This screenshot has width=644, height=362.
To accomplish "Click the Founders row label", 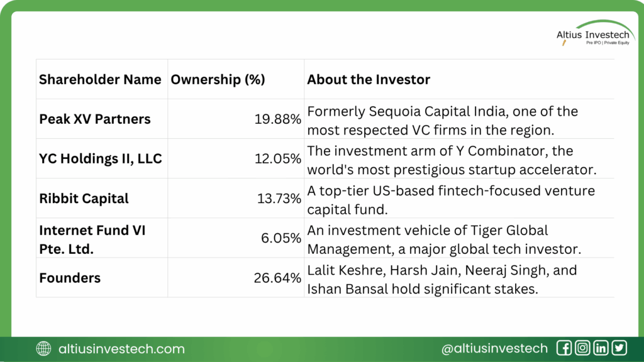I will 70,278.
